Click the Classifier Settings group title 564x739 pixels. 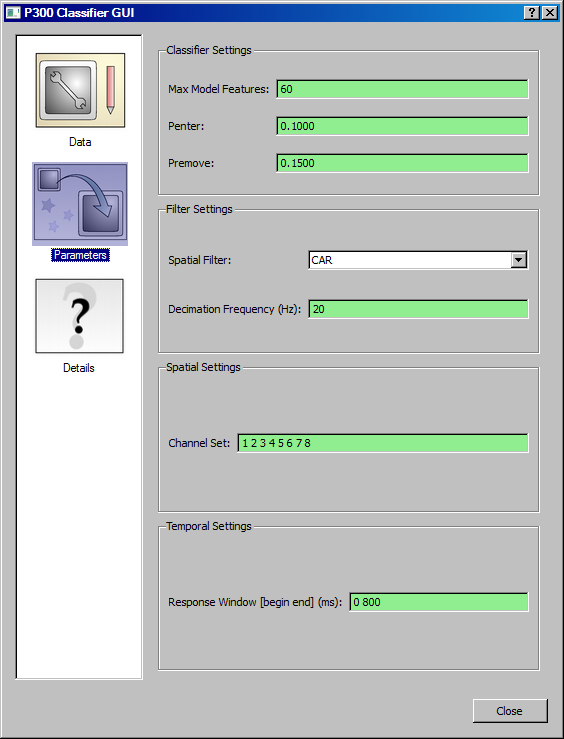pos(209,50)
